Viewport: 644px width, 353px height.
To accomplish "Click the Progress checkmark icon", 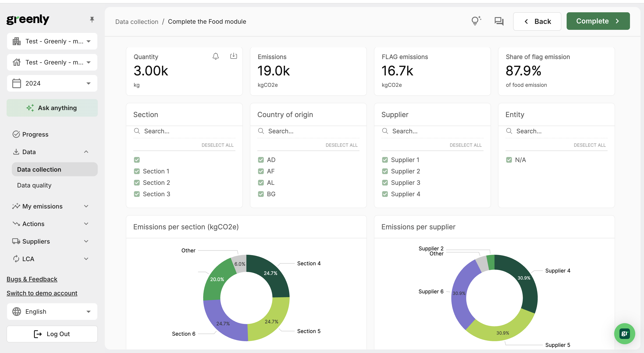I will point(16,134).
